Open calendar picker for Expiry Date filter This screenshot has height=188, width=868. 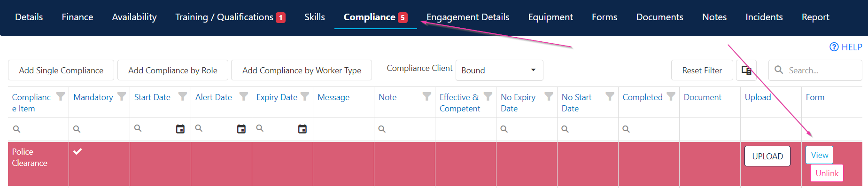[302, 129]
